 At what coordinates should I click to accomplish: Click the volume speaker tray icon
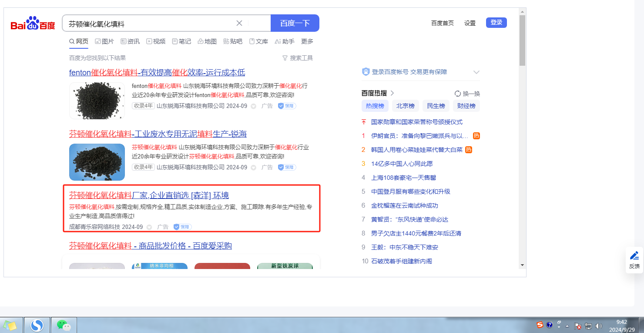pos(599,326)
